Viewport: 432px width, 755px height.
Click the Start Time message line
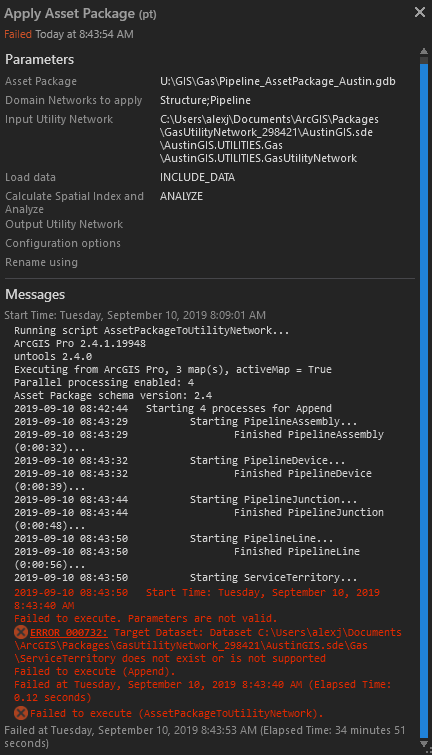pyautogui.click(x=135, y=315)
